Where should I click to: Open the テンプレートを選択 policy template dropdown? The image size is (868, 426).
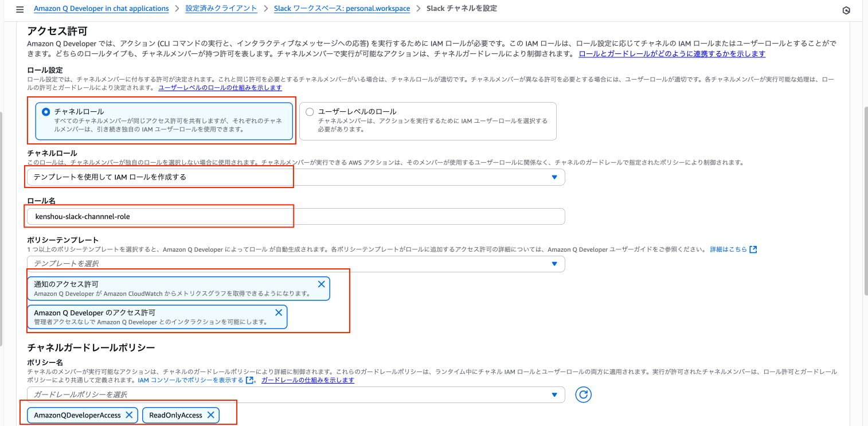click(296, 264)
